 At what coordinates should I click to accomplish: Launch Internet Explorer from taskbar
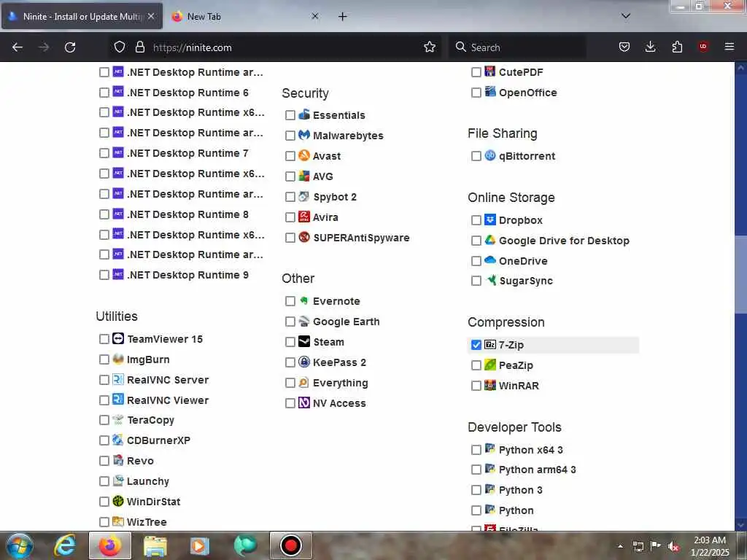(65, 545)
